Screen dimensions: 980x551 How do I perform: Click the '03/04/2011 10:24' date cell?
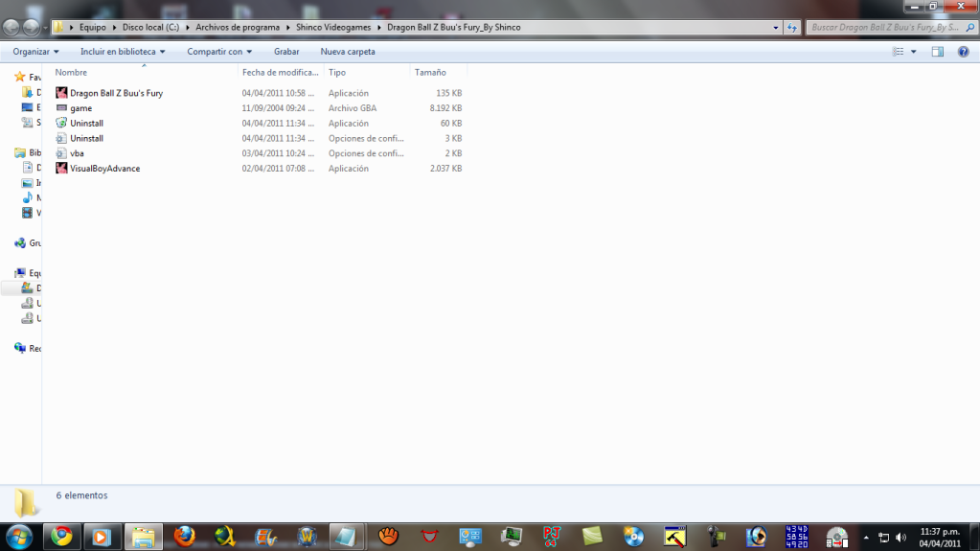(278, 153)
